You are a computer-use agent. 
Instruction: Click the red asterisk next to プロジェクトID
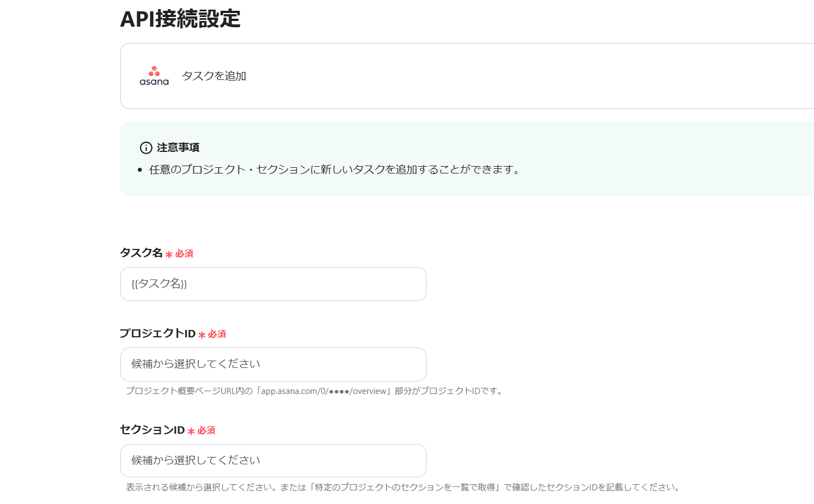(x=201, y=335)
